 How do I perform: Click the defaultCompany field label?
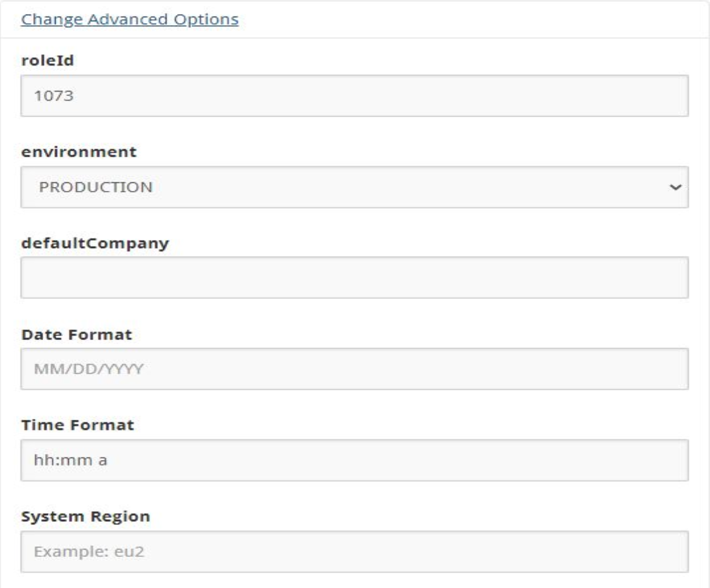(x=95, y=243)
